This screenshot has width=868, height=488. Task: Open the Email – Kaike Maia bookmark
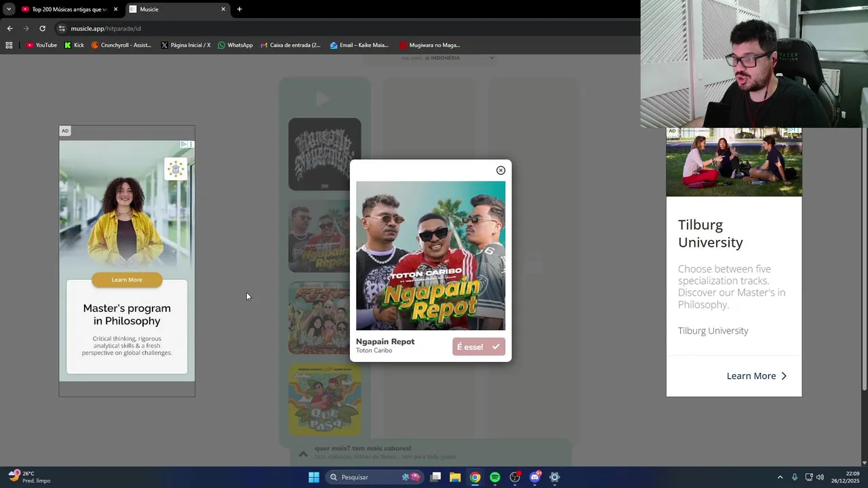[x=359, y=45]
